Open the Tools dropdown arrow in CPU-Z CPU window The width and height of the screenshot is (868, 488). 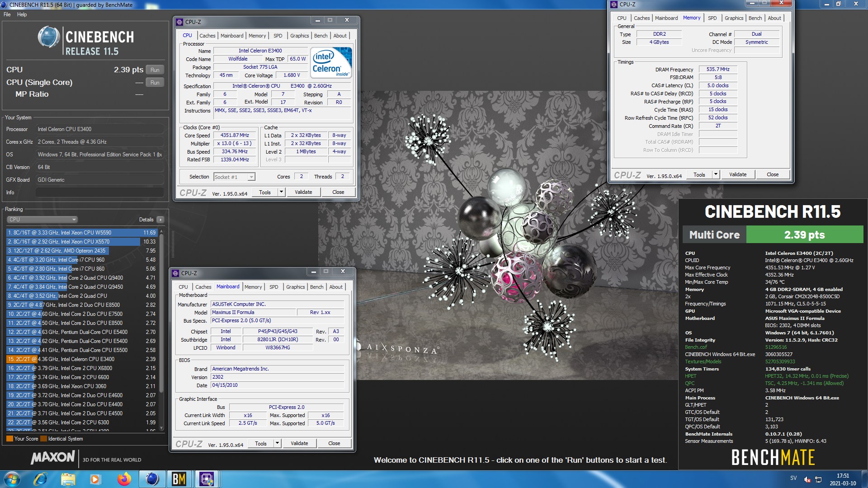tap(281, 192)
